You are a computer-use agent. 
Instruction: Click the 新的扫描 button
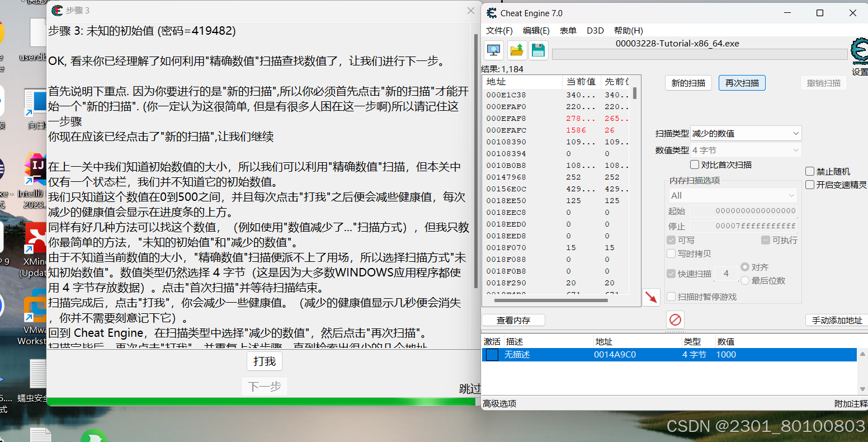(x=688, y=83)
